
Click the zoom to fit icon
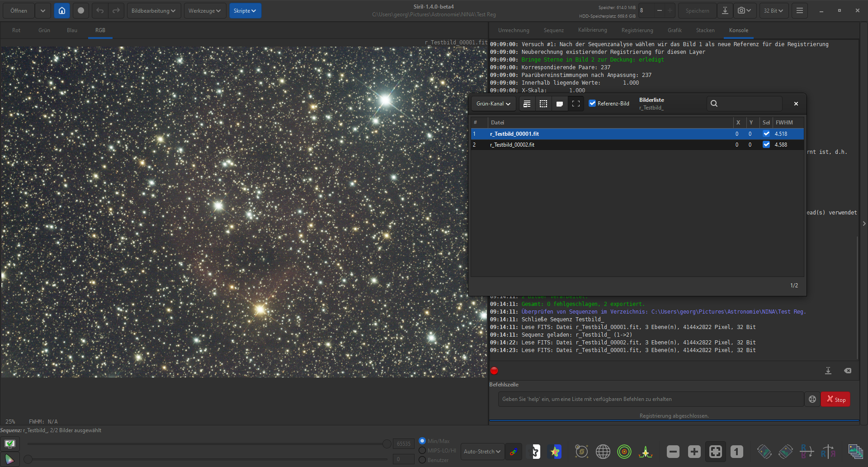tap(716, 451)
